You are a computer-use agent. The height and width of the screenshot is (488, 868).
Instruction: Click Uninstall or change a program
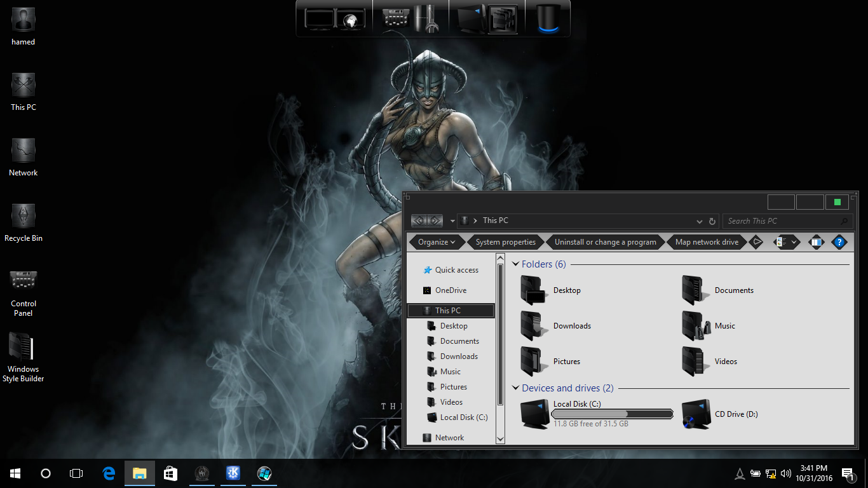click(605, 242)
